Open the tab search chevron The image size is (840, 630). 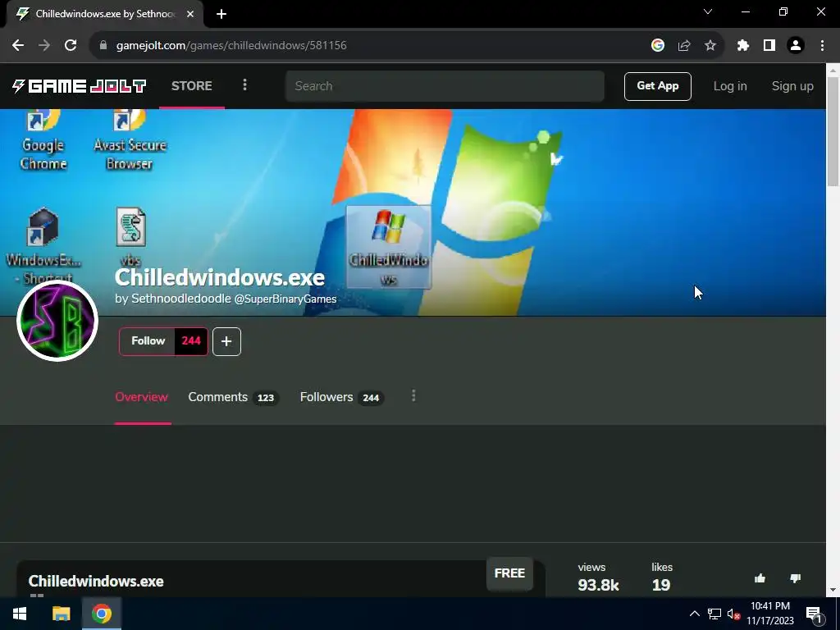point(708,11)
